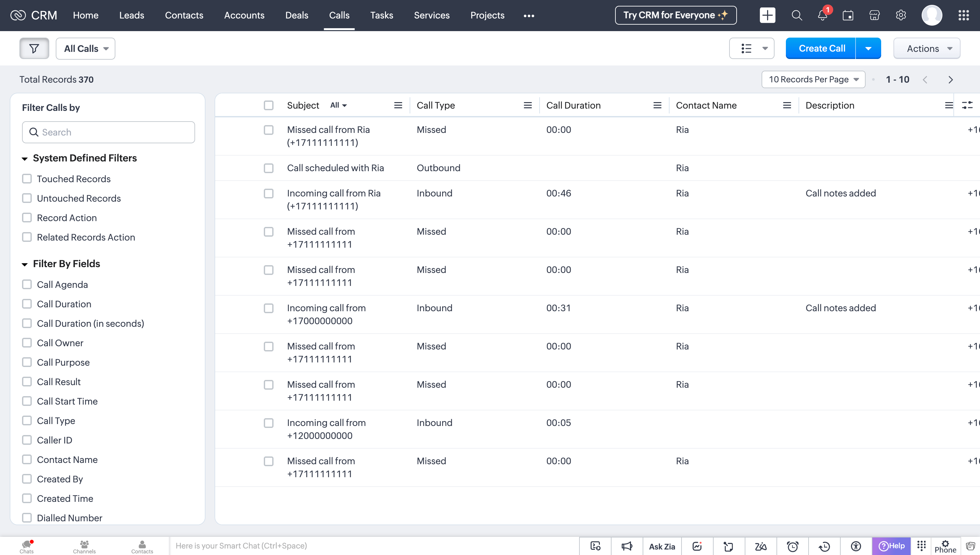Screen dimensions: 980x555
Task: Open the 10 Records Per Page dropdown
Action: click(813, 79)
